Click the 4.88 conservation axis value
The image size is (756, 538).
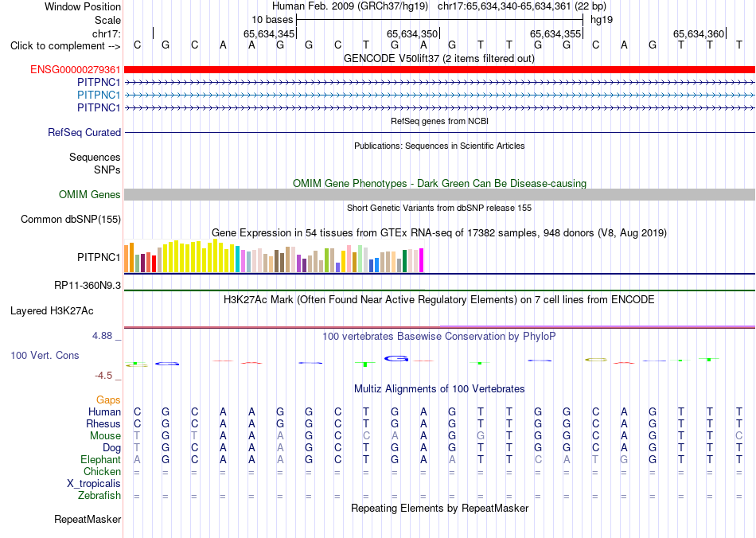pos(102,336)
